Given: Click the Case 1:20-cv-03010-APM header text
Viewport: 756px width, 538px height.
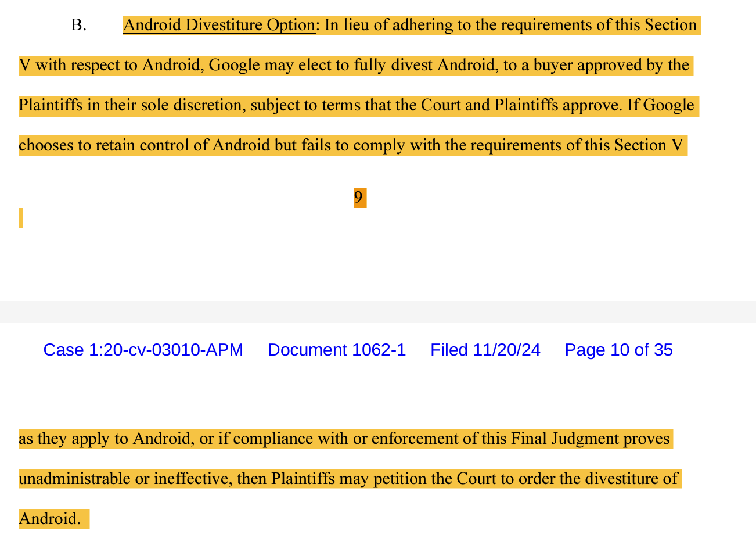Looking at the screenshot, I should click(143, 350).
